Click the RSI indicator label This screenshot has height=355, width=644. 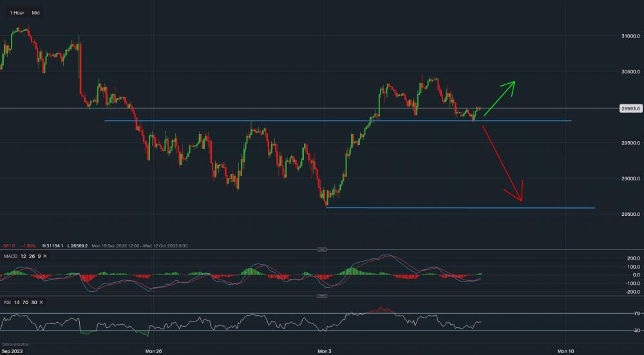click(x=6, y=302)
